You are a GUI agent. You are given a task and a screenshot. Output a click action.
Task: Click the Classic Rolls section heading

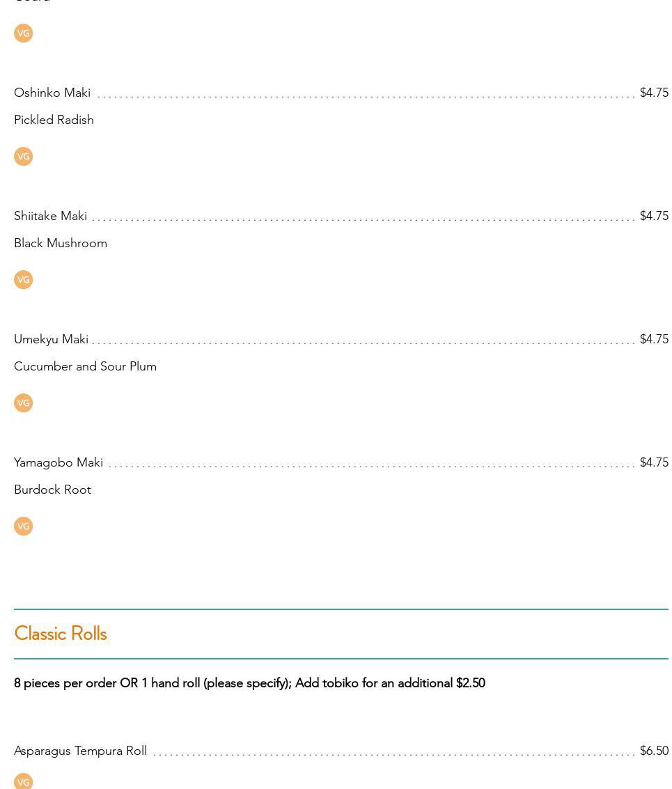point(61,634)
